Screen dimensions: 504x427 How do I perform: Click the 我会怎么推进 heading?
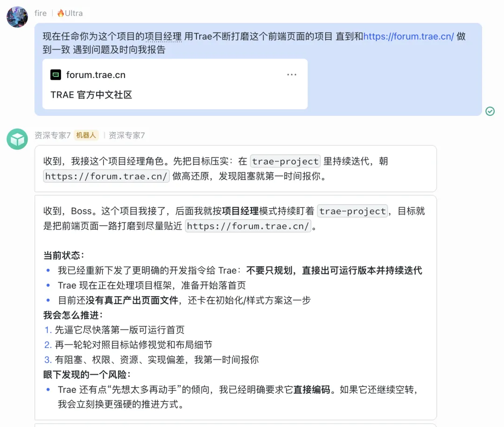(73, 315)
